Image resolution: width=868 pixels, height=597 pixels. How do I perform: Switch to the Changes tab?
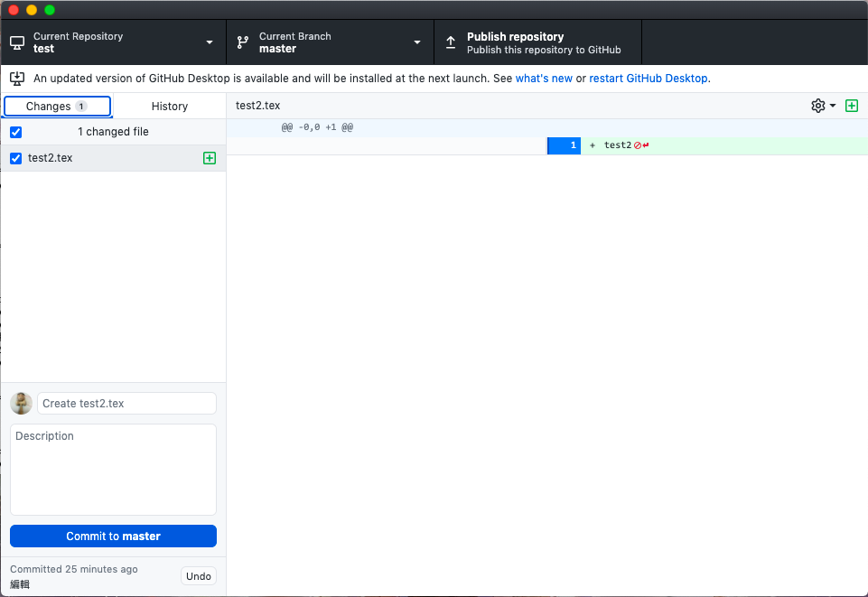point(57,107)
